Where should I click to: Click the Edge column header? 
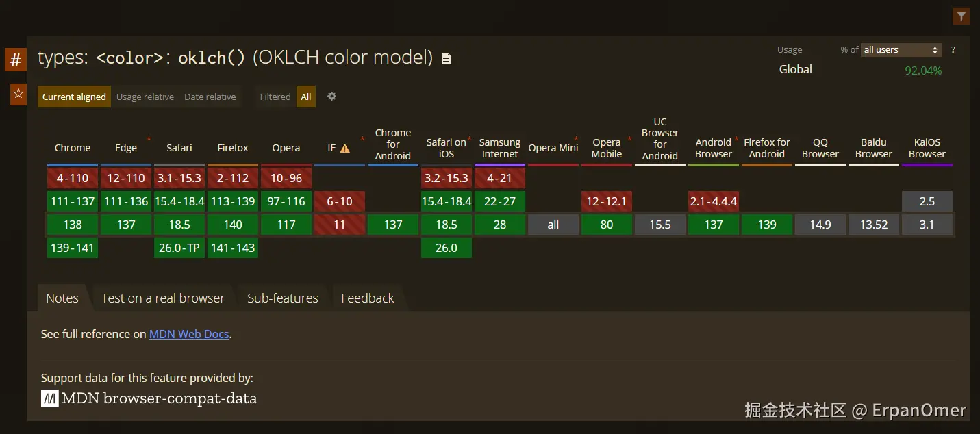coord(126,148)
